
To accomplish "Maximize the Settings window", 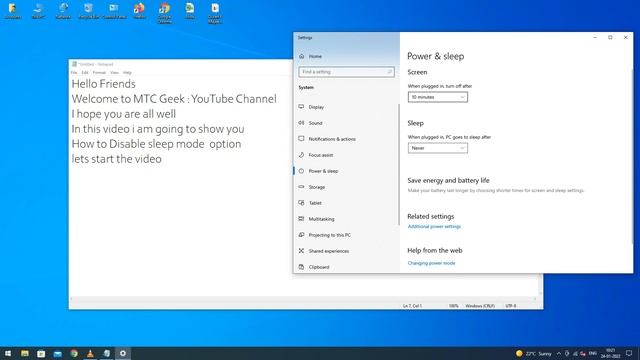I will 610,38.
